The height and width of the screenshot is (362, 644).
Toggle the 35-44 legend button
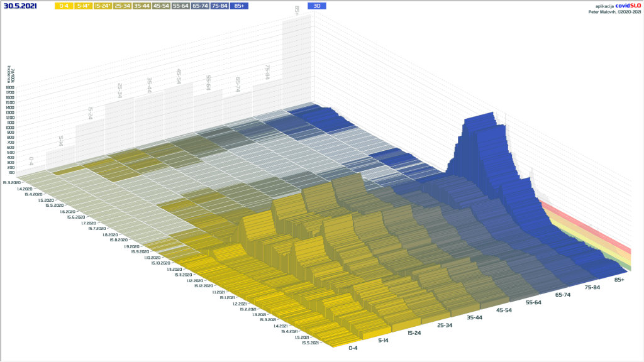coord(142,6)
